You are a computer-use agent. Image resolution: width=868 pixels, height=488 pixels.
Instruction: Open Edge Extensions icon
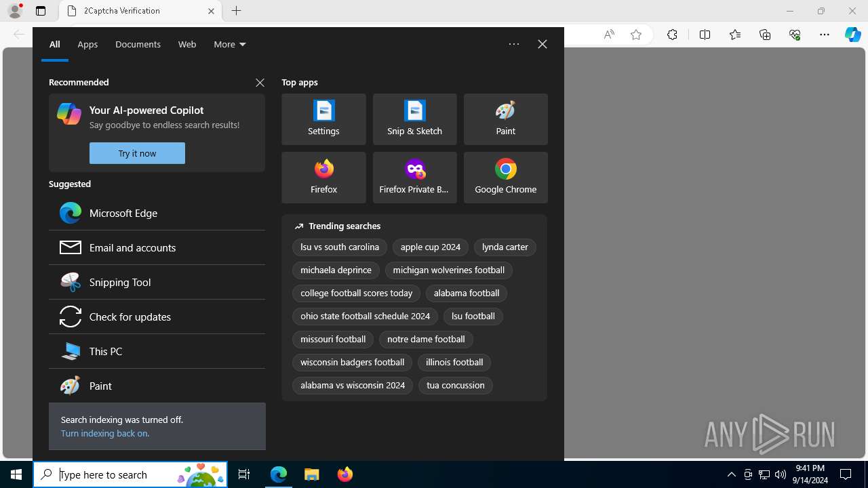[672, 35]
